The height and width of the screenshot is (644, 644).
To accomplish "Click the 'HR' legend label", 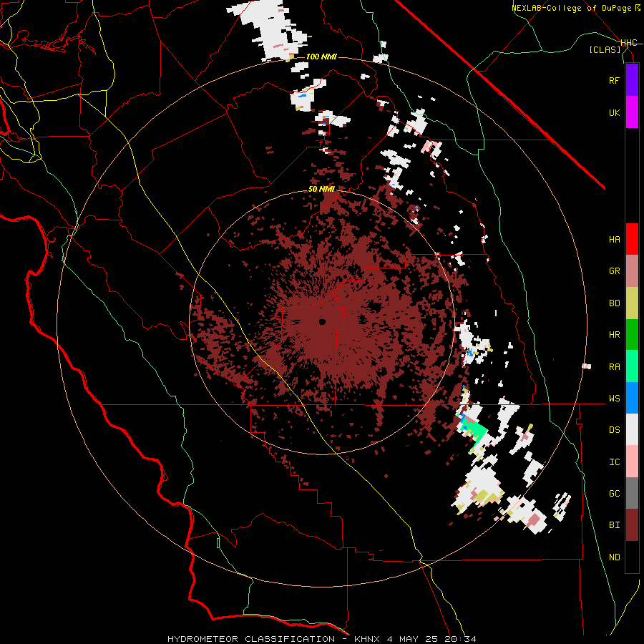I will pos(614,335).
